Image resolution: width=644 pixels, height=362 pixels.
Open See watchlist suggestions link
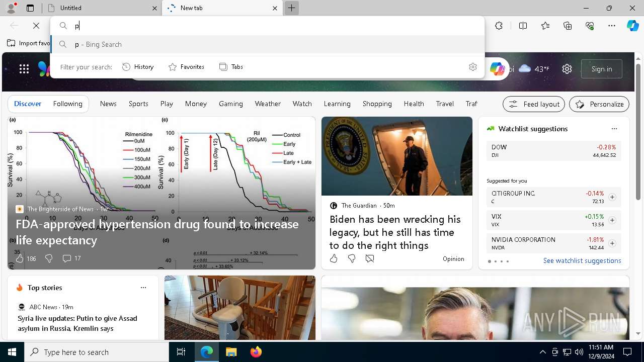click(582, 260)
